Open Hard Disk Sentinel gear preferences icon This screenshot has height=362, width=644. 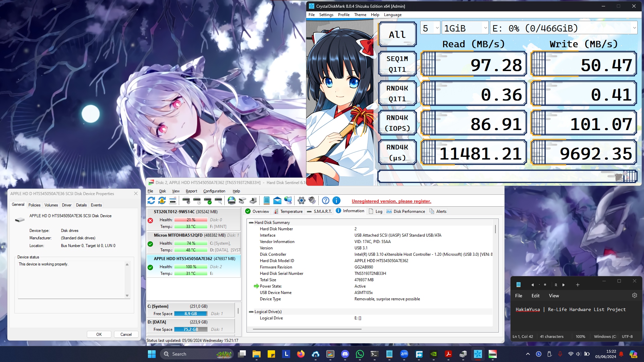301,200
